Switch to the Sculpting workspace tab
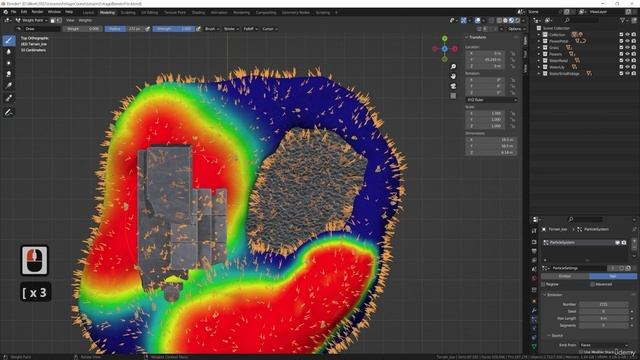 click(x=128, y=13)
